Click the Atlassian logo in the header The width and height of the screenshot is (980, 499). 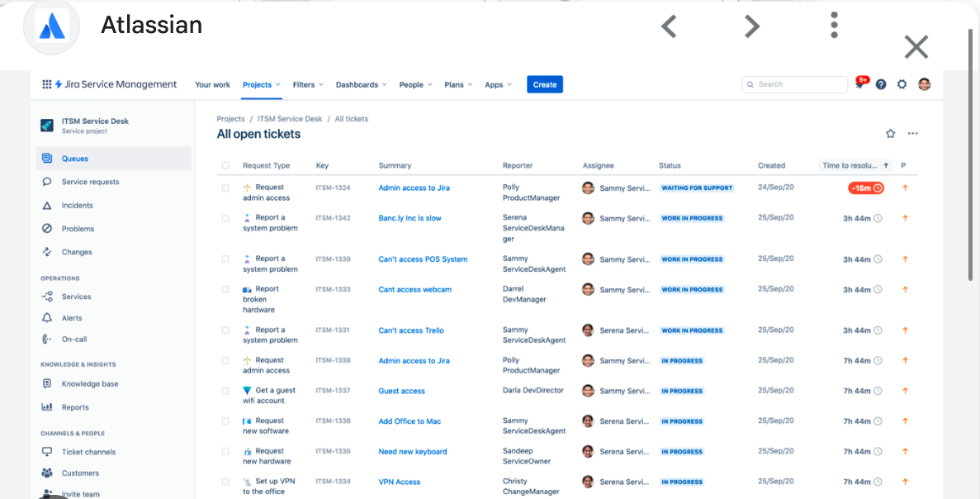(x=51, y=27)
